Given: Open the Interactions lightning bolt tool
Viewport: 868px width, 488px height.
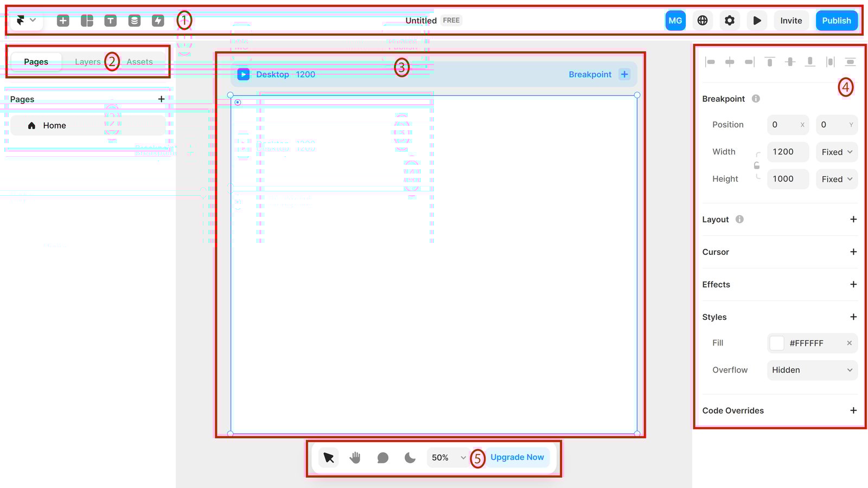Looking at the screenshot, I should (157, 20).
